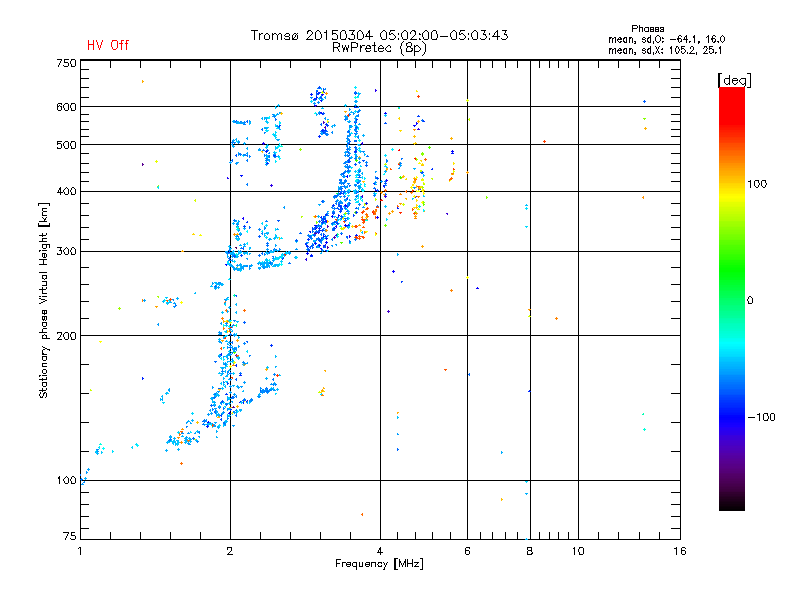This screenshot has width=800, height=600.
Task: Click x-axis tick label "16"
Action: pyautogui.click(x=680, y=551)
